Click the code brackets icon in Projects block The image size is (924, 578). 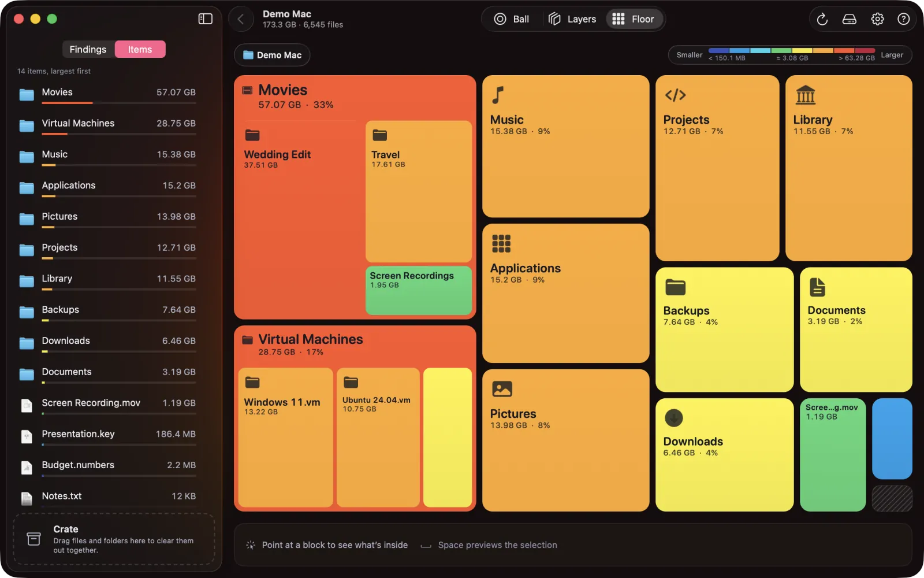tap(675, 95)
